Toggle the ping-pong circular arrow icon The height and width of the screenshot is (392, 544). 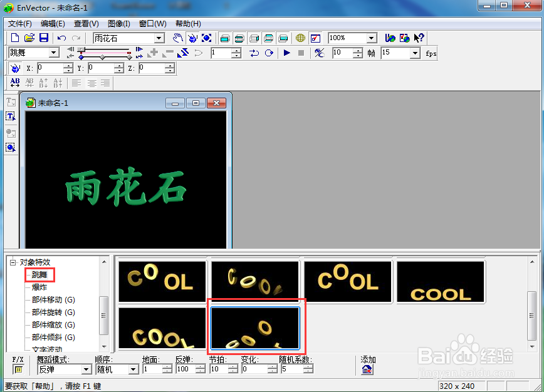pos(269,53)
